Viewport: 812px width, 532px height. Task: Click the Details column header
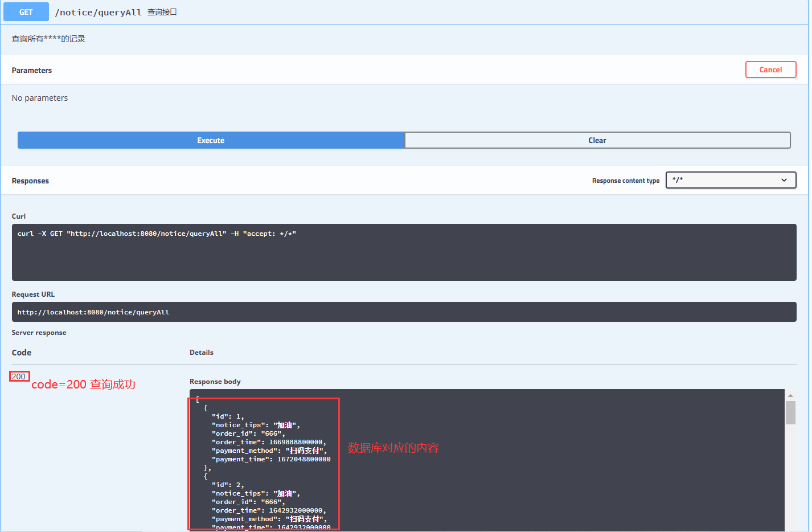tap(202, 353)
